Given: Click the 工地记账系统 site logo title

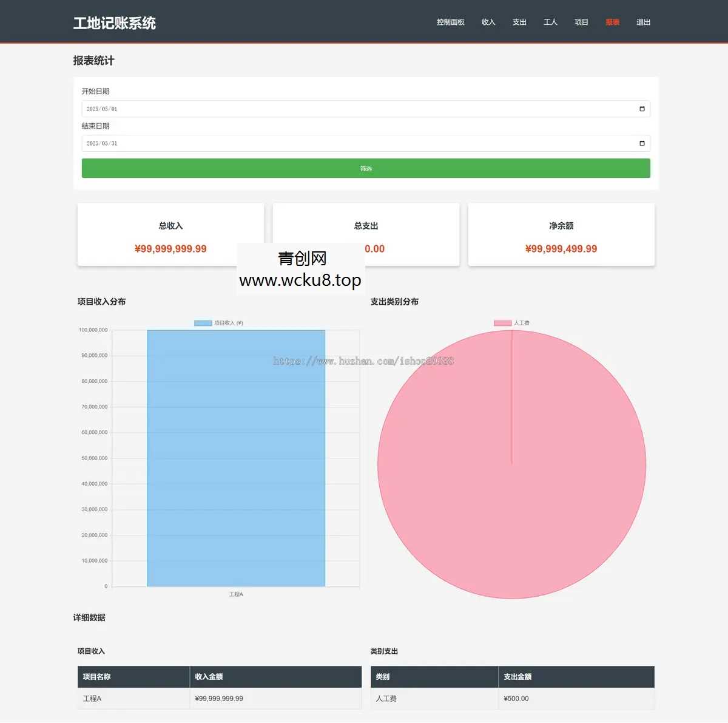Looking at the screenshot, I should point(115,23).
